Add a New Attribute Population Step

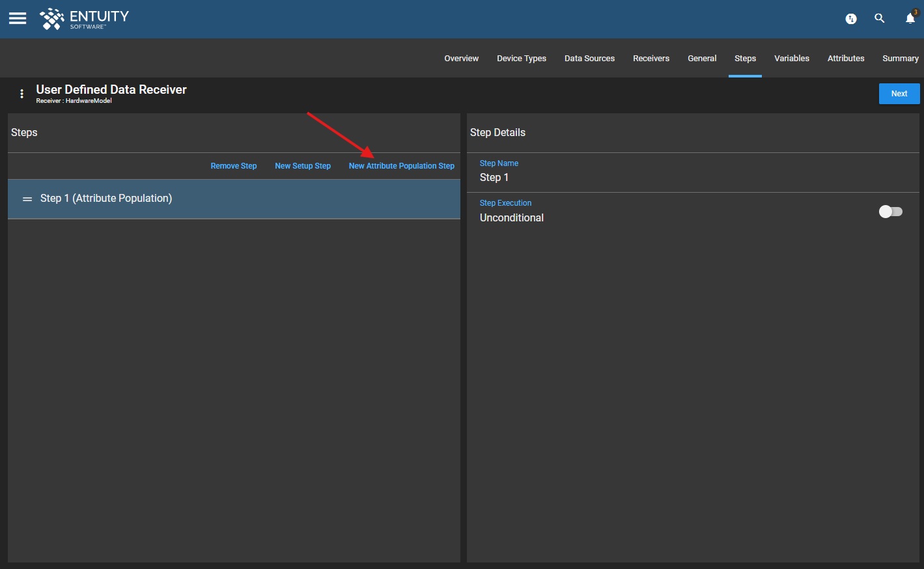402,166
